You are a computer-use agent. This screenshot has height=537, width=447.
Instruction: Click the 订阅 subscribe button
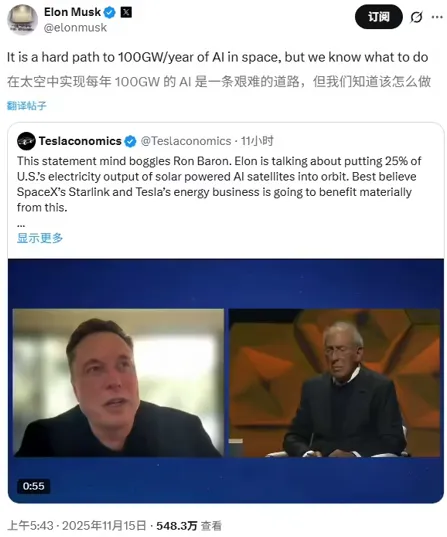click(378, 17)
